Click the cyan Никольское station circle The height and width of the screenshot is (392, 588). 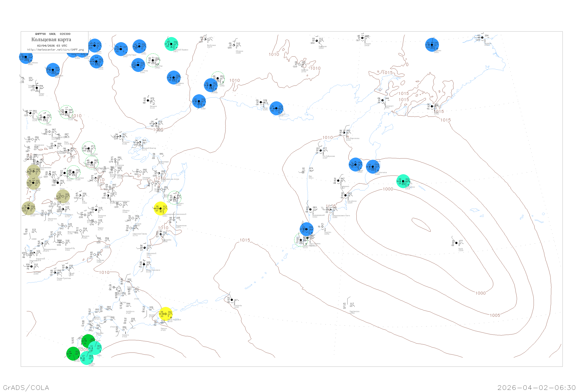pos(403,181)
